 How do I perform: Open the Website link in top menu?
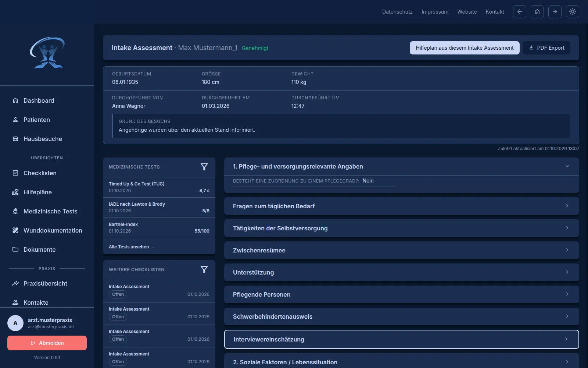[x=467, y=12]
